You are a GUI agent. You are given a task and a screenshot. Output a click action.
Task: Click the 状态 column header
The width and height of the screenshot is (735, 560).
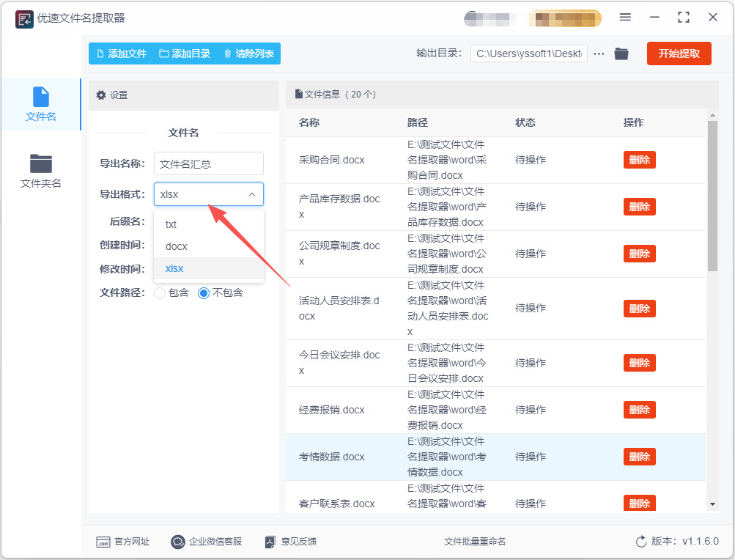tap(525, 122)
